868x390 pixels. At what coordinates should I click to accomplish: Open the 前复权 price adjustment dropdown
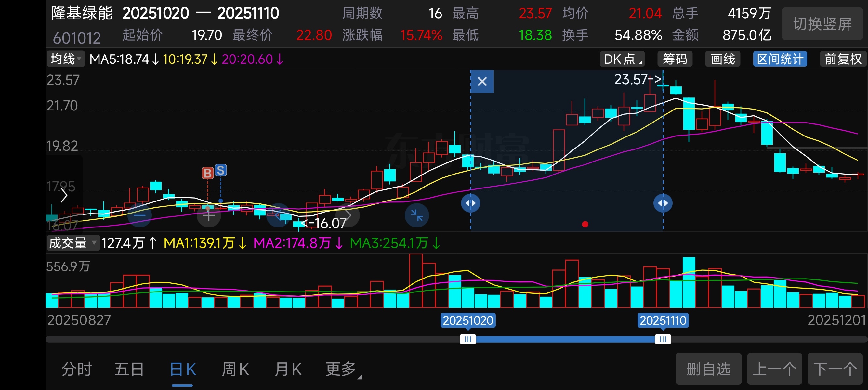pos(843,59)
